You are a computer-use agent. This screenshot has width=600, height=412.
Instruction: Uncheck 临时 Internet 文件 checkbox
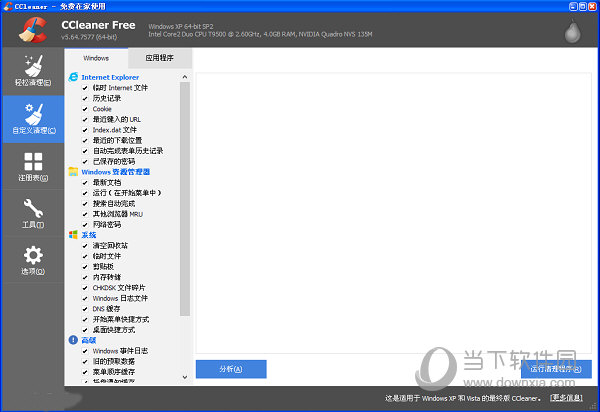click(x=85, y=88)
